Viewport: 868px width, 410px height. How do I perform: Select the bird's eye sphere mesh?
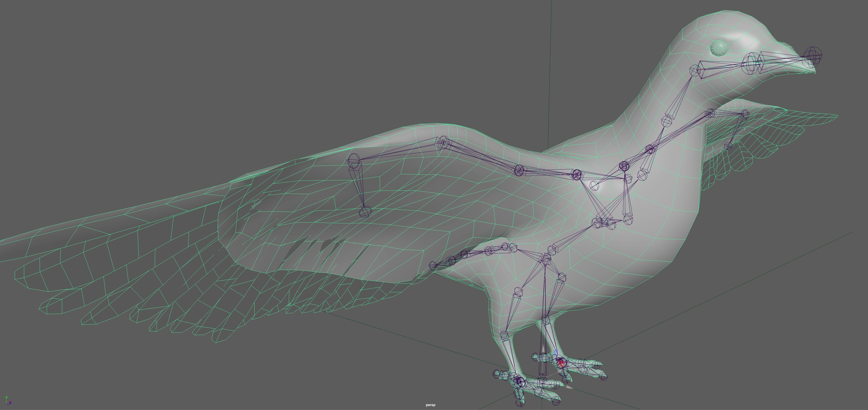point(719,48)
